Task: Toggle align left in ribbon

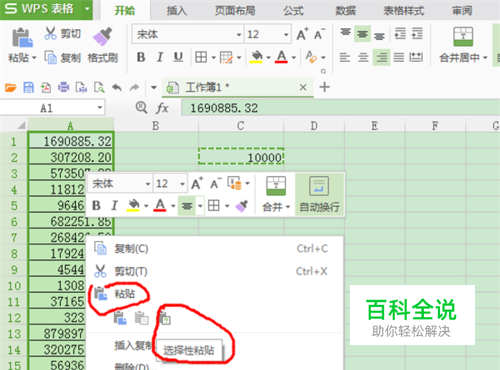Action: tap(345, 58)
